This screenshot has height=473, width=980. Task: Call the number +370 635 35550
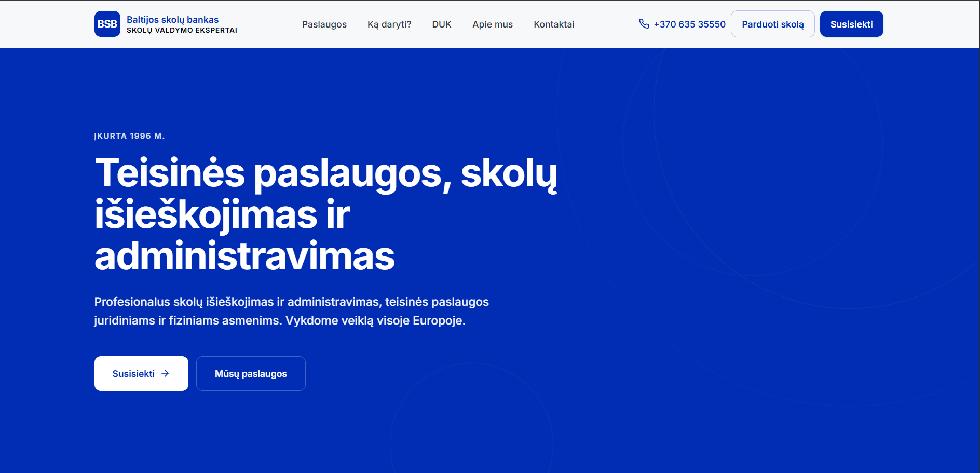[689, 24]
